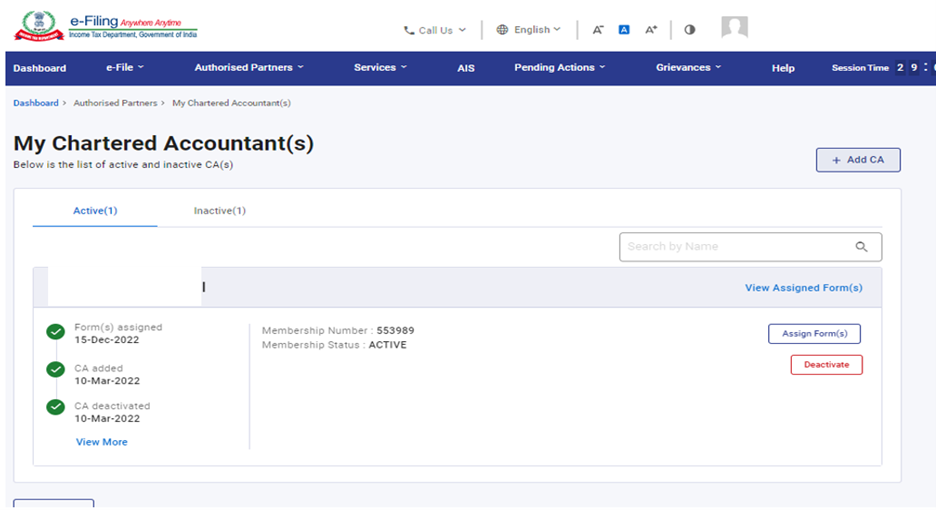Expand the e-File menu
Image resolution: width=936 pixels, height=510 pixels.
[x=125, y=68]
